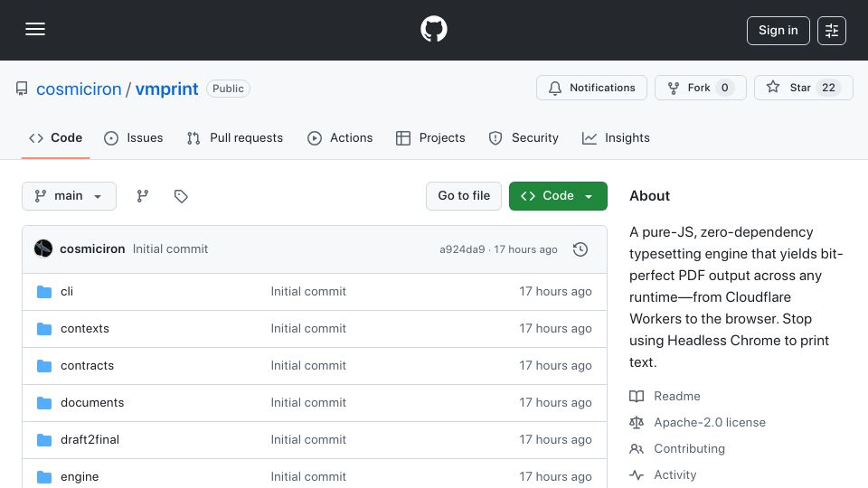The height and width of the screenshot is (488, 868).
Task: Open commit hash a924da9
Action: (462, 249)
